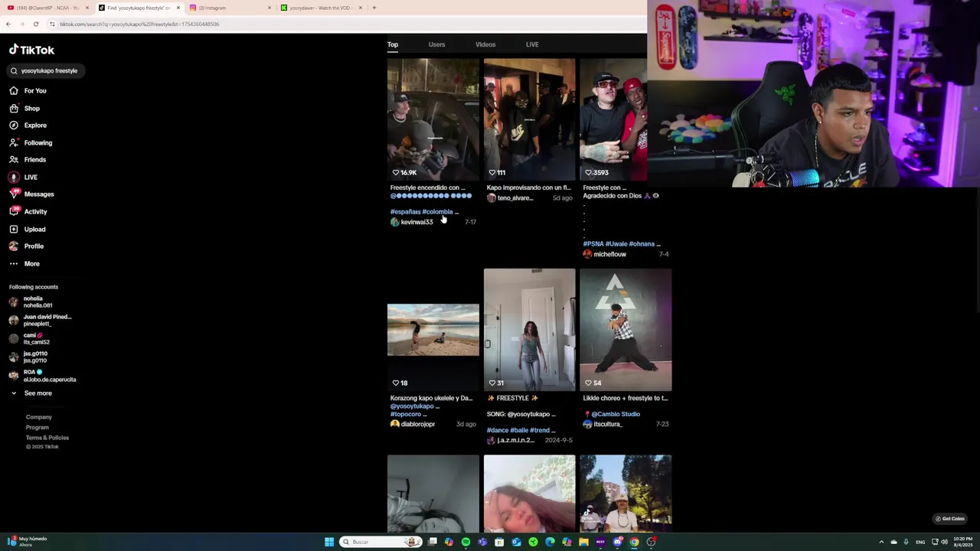Switch to the Top results tab
980x551 pixels.
(393, 44)
